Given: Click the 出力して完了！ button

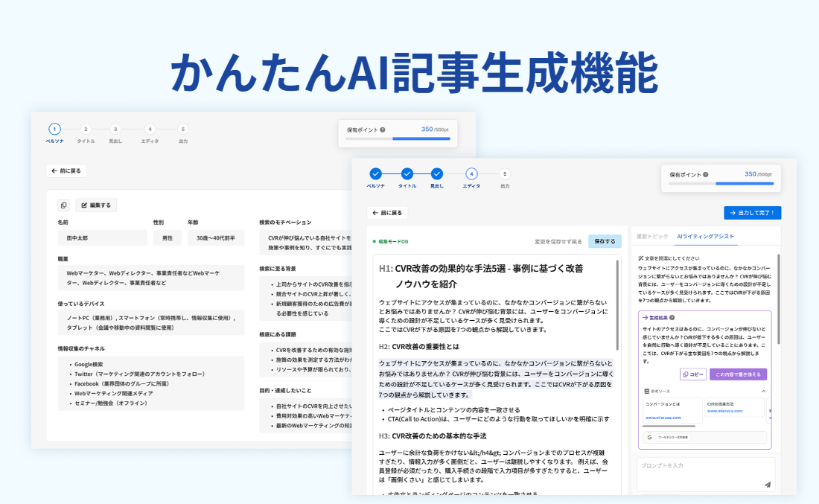Looking at the screenshot, I should pyautogui.click(x=752, y=213).
